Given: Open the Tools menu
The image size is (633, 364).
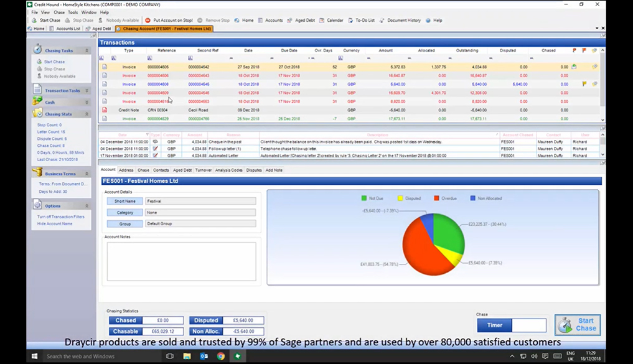Looking at the screenshot, I should [x=73, y=12].
